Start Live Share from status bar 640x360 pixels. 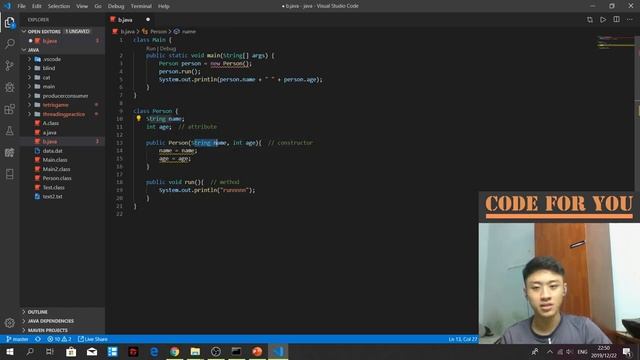click(93, 339)
